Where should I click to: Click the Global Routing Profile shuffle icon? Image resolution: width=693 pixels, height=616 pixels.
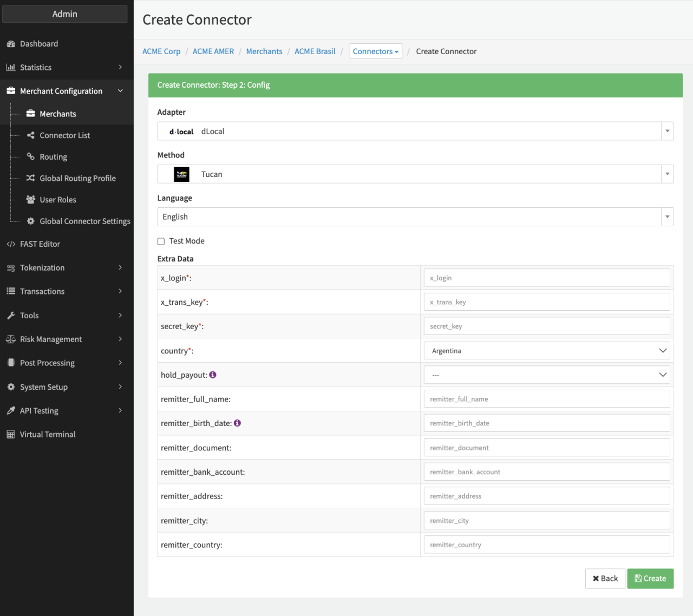pyautogui.click(x=31, y=178)
